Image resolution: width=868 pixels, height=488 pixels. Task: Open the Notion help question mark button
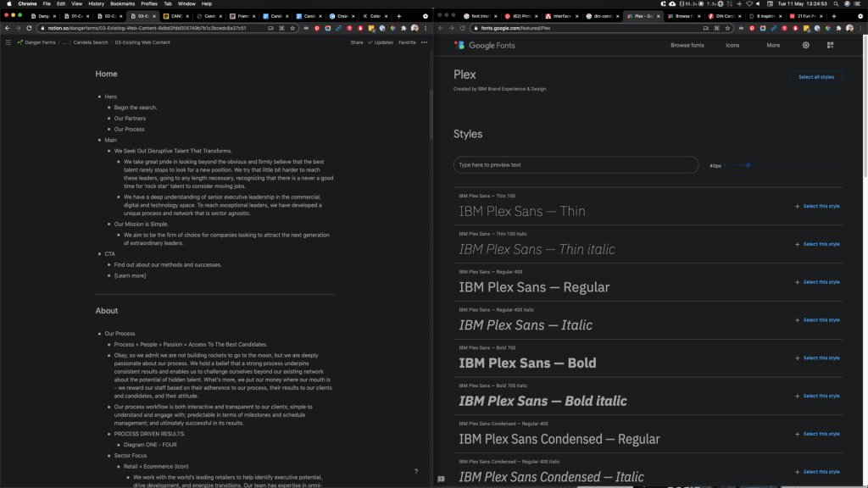coord(415,471)
